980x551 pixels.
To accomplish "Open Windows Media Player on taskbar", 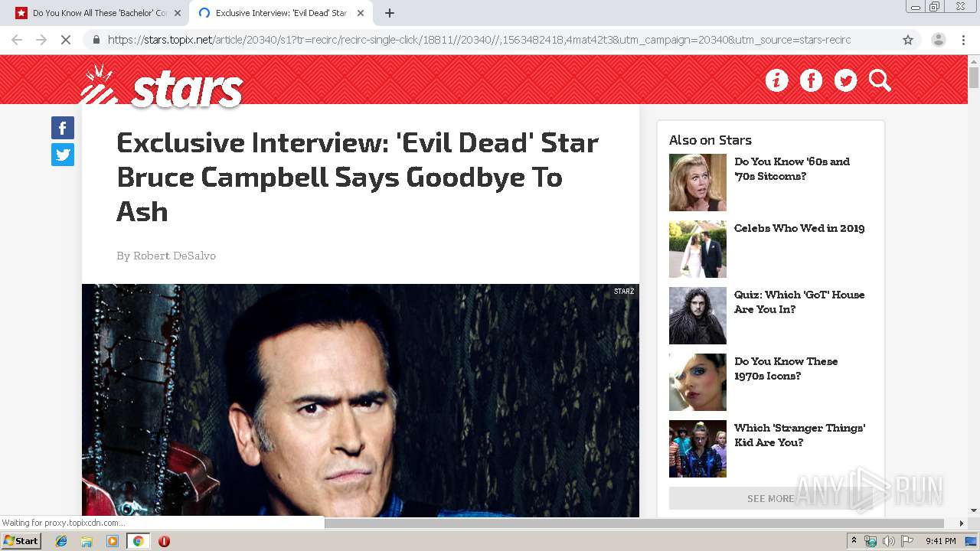I will tap(113, 541).
